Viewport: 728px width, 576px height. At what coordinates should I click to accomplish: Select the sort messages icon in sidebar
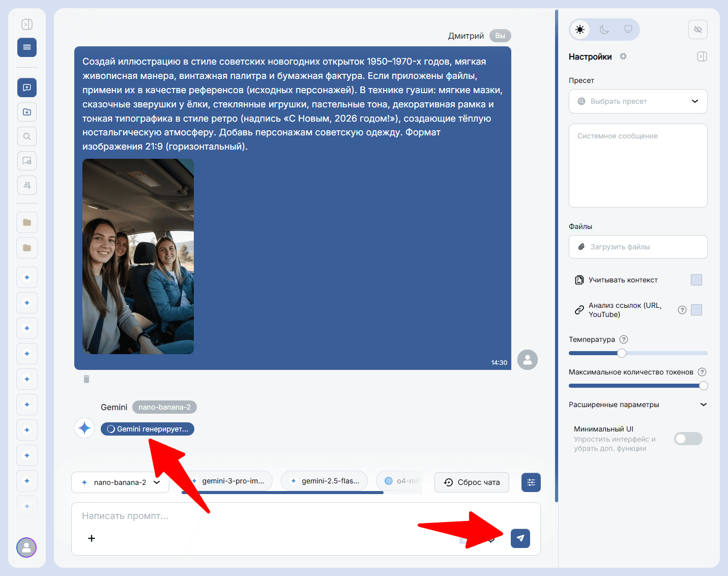coord(26,185)
